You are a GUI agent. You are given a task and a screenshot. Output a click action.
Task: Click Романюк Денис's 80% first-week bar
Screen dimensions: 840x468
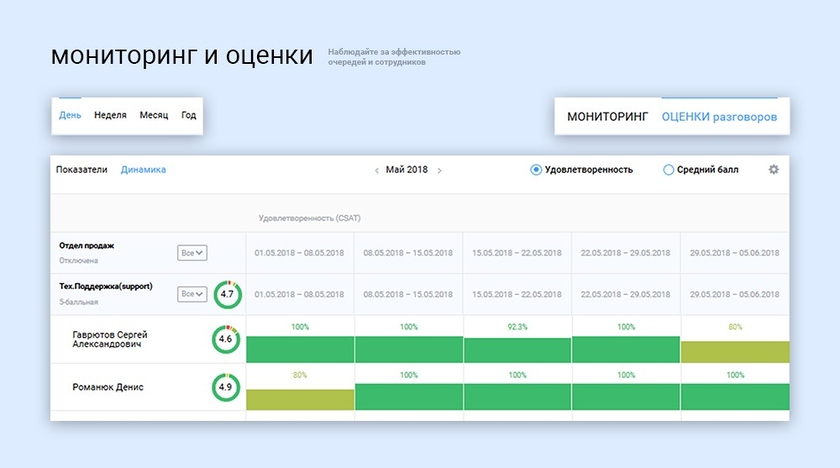pyautogui.click(x=300, y=399)
